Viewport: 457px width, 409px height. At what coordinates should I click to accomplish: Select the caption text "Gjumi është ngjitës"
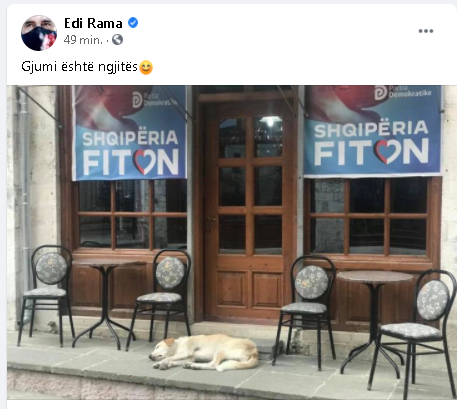(x=79, y=67)
